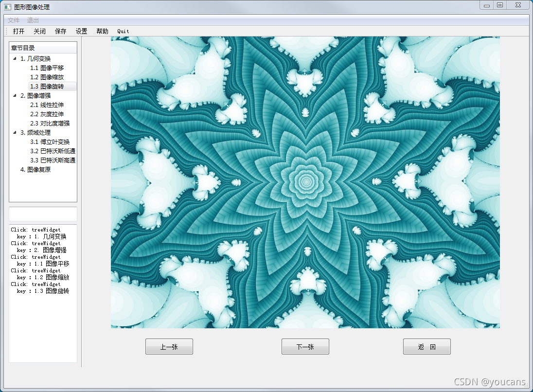Click the 上一张 button
Viewport: 533px width, 392px height.
pos(169,346)
